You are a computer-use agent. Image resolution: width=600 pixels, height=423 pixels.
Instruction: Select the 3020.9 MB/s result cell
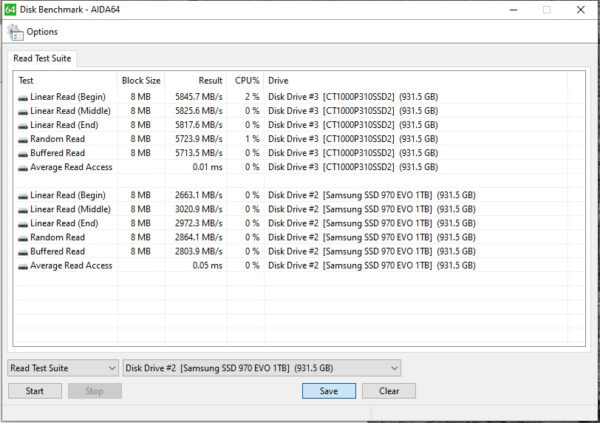click(199, 209)
